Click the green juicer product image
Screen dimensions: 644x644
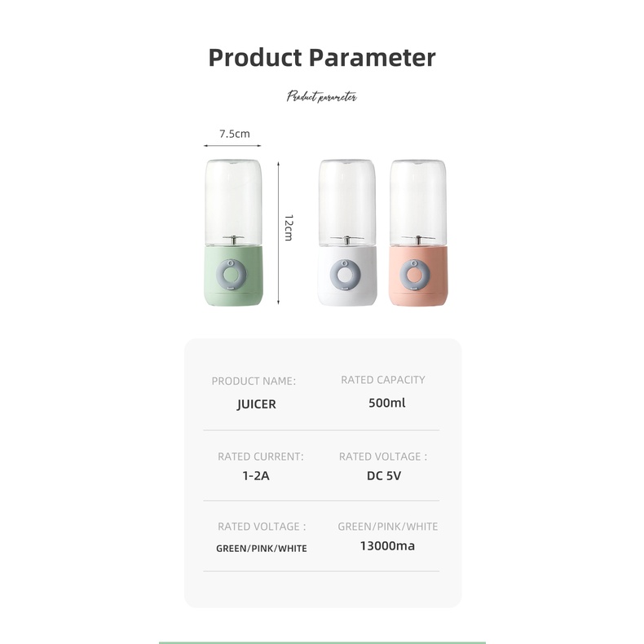pos(233,232)
